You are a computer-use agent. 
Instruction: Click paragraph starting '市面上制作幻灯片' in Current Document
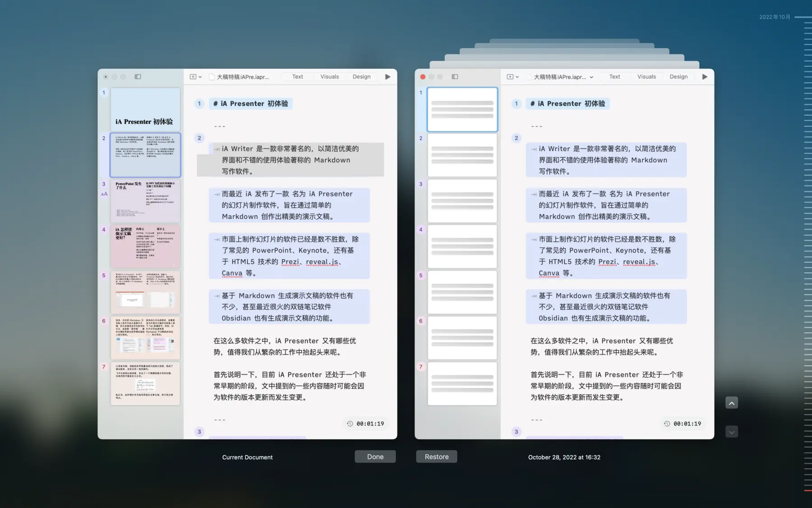tap(289, 256)
